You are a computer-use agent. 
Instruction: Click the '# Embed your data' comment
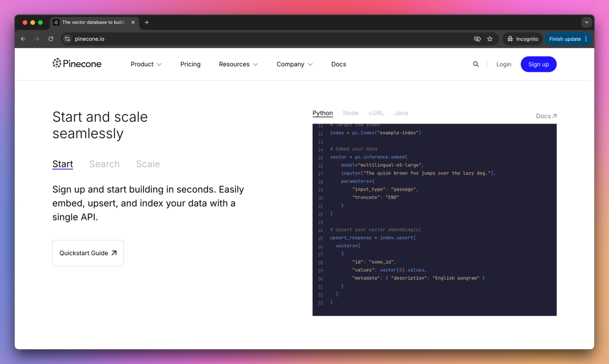[x=353, y=149]
